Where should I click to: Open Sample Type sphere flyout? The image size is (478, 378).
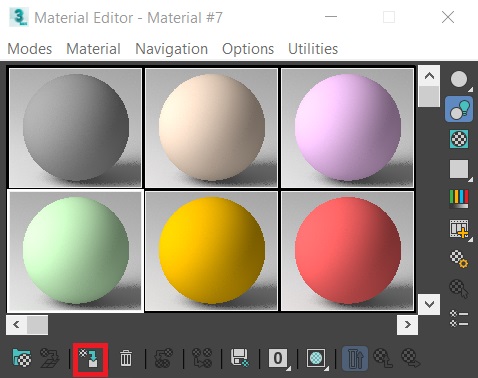(x=459, y=79)
